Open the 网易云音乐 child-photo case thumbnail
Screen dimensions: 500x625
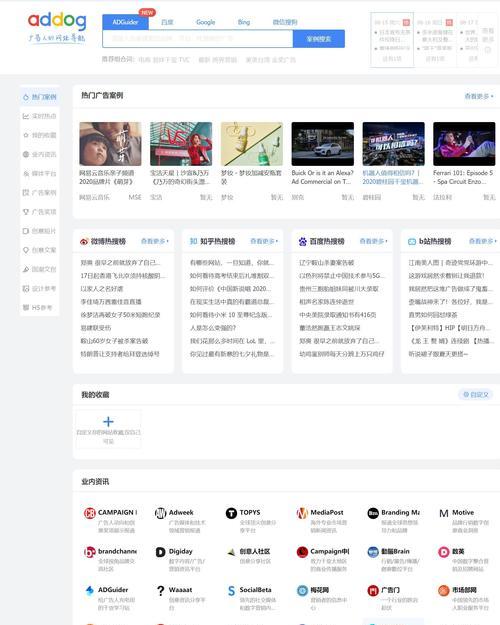click(x=110, y=144)
